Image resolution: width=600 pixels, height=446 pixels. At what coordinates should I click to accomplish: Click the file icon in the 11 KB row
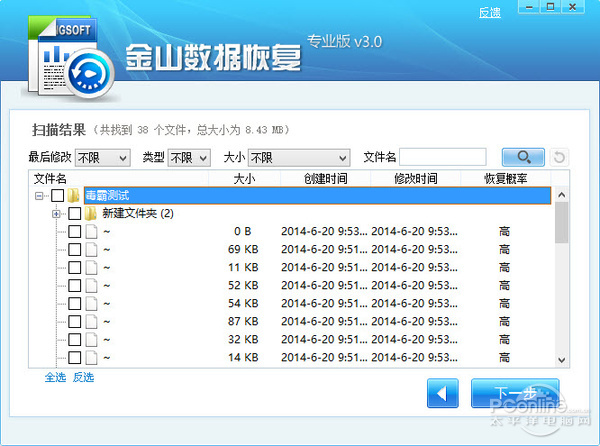[x=91, y=267]
